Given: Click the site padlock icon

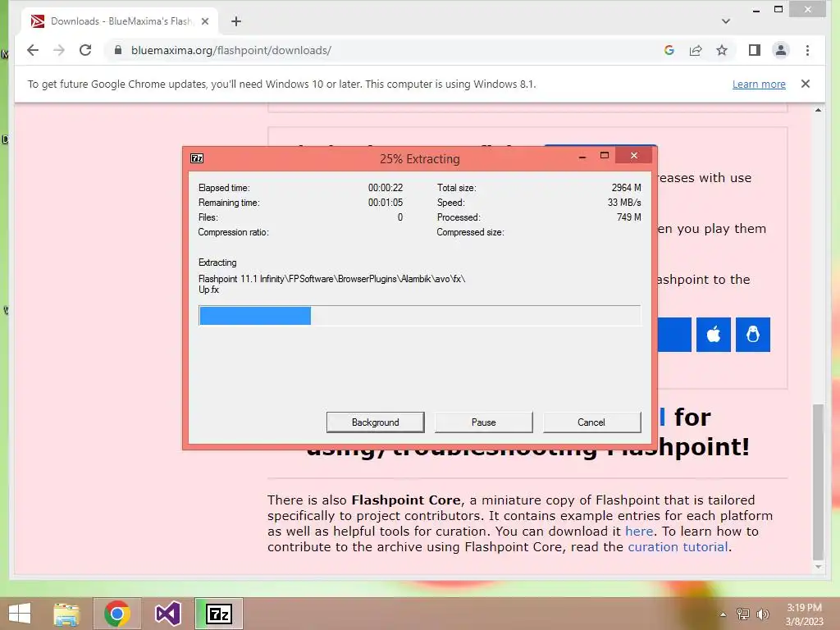Looking at the screenshot, I should click(118, 50).
